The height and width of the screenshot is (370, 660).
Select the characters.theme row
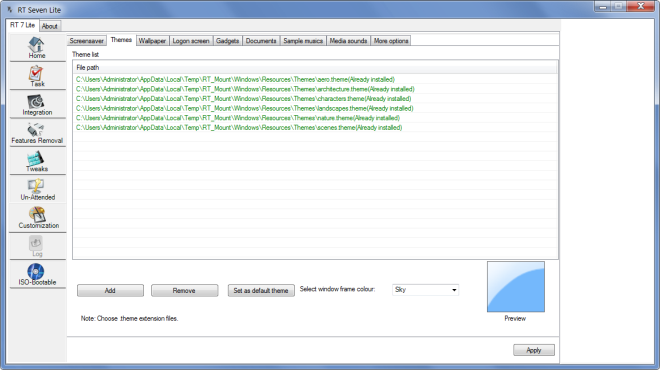click(315, 99)
